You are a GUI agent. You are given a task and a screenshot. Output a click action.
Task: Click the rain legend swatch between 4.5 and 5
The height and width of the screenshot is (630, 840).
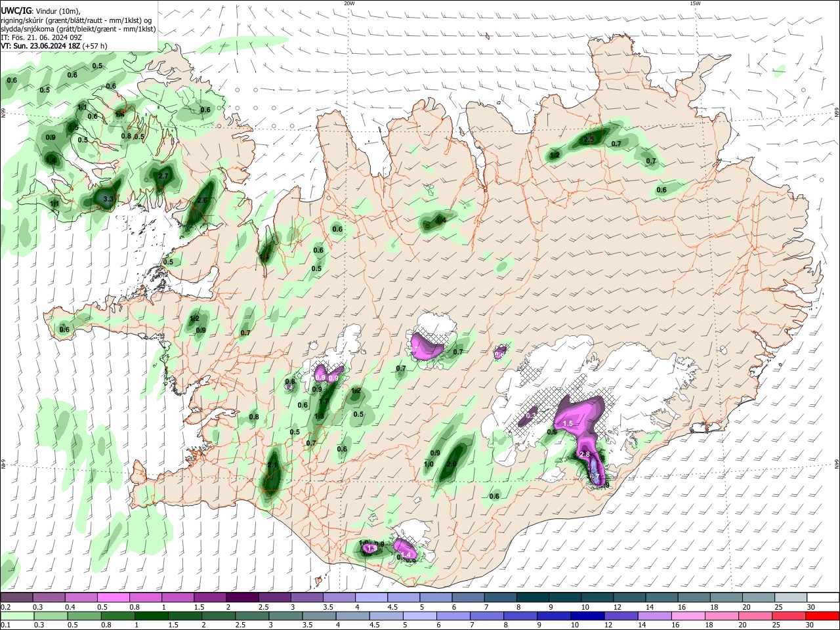pyautogui.click(x=387, y=616)
